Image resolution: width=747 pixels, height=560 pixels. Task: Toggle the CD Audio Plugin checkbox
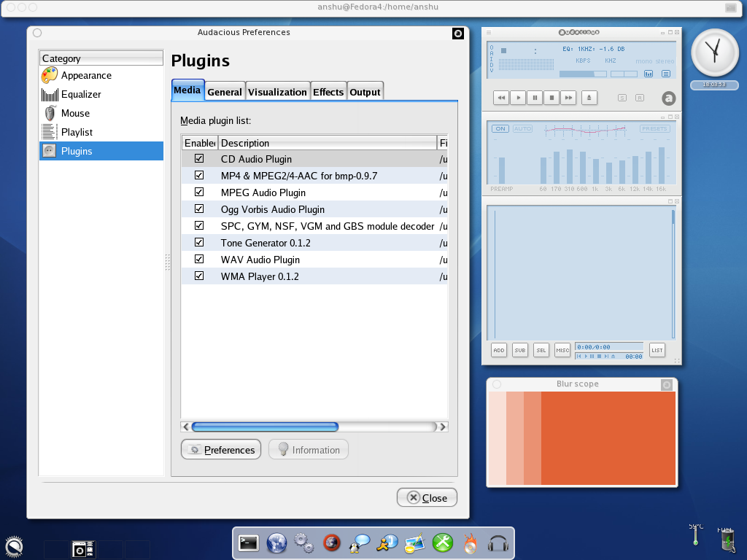click(199, 158)
